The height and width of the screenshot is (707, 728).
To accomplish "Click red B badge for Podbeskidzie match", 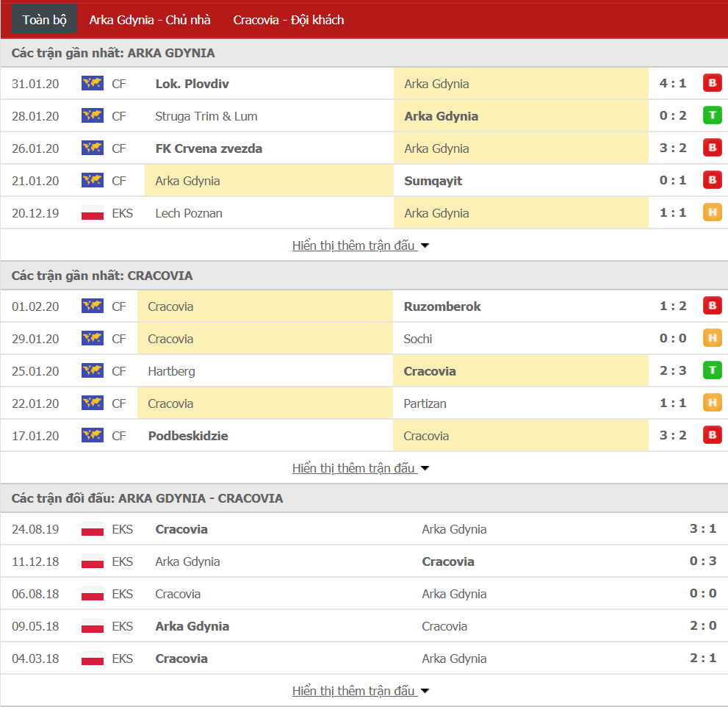I will tap(713, 435).
